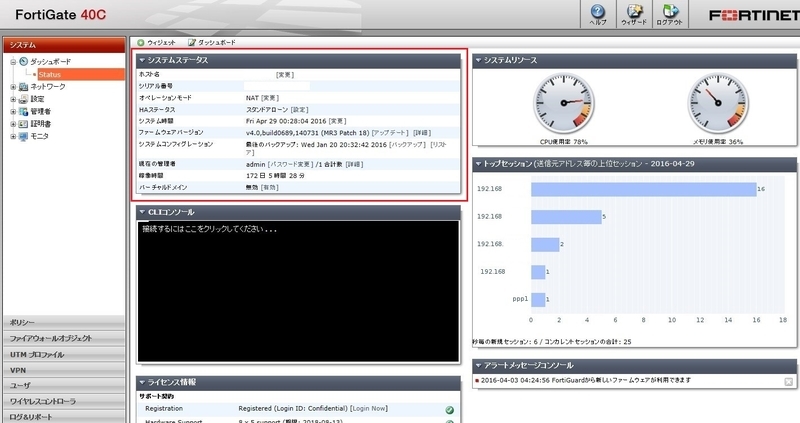Open the UTM プロファイル menu section
The image size is (800, 423).
(64, 354)
